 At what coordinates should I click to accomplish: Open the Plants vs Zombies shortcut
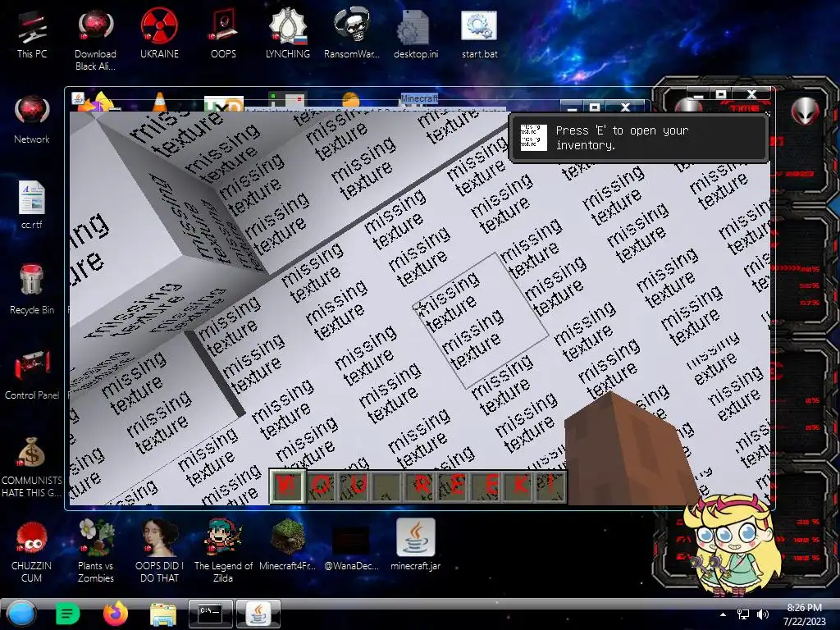95,550
